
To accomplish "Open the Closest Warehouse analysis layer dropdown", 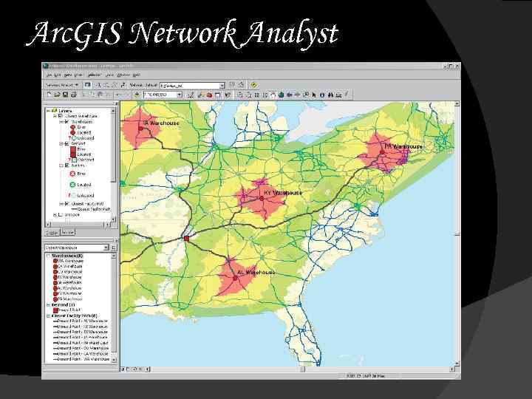I will click(106, 248).
